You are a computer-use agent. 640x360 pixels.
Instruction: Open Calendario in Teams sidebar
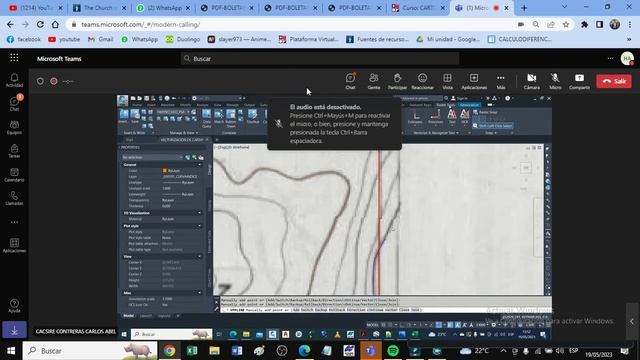(14, 175)
